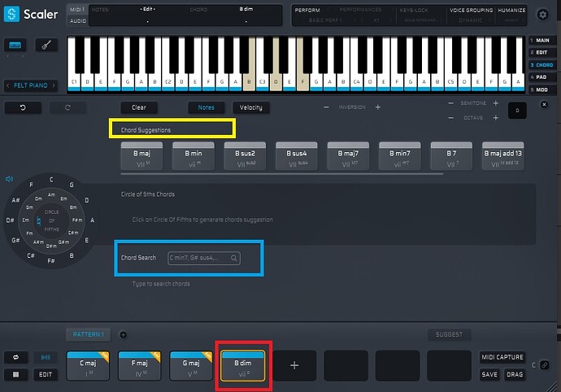The height and width of the screenshot is (392, 561).
Task: Toggle the loop playback icon
Action: pos(15,357)
